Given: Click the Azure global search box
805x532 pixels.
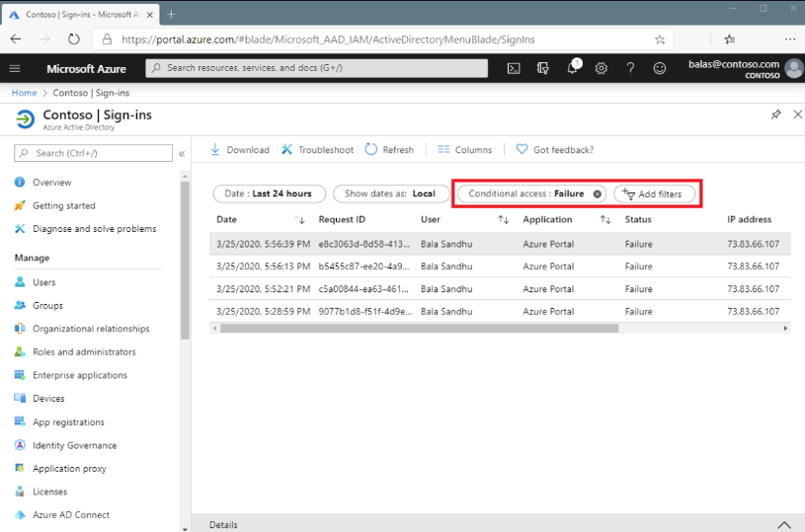Looking at the screenshot, I should pyautogui.click(x=316, y=68).
